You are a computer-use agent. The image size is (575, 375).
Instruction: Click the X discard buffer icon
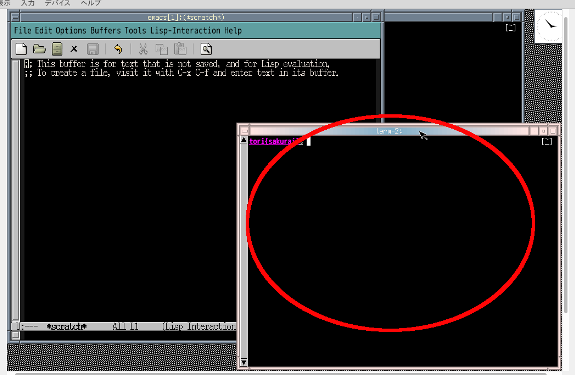(74, 49)
